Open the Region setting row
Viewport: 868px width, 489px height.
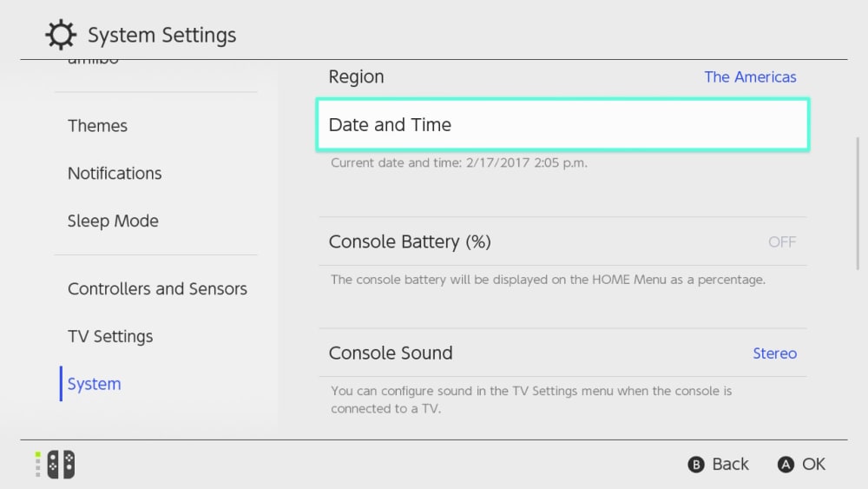tap(562, 77)
